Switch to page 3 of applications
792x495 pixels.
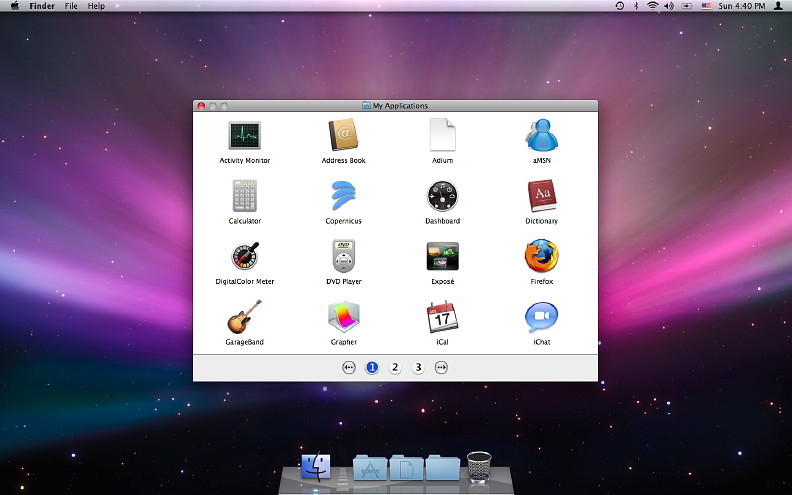418,367
